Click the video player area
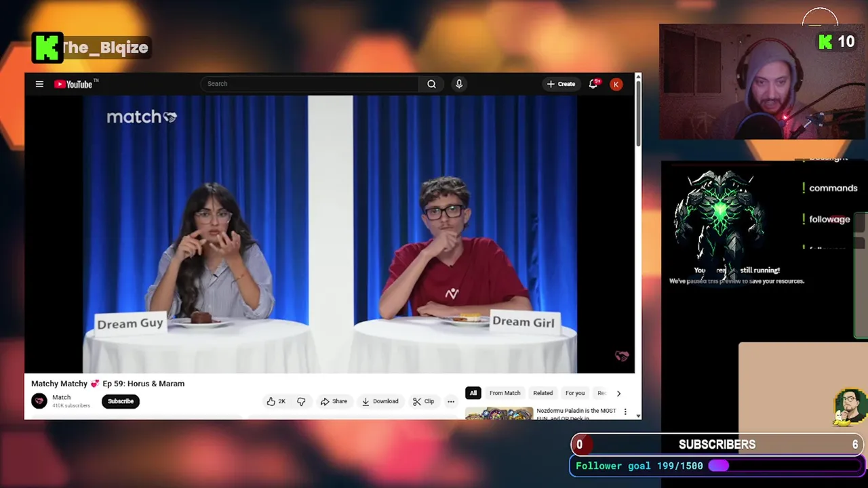This screenshot has width=868, height=488. [x=330, y=234]
